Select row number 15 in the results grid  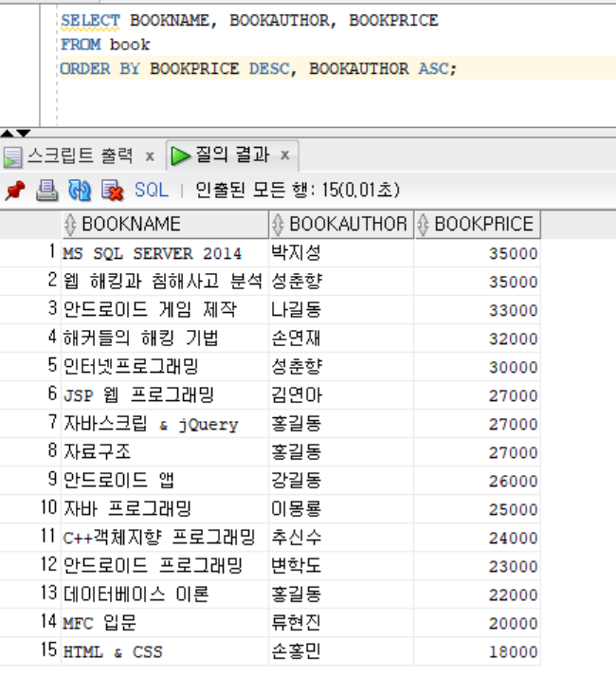[x=30, y=650]
